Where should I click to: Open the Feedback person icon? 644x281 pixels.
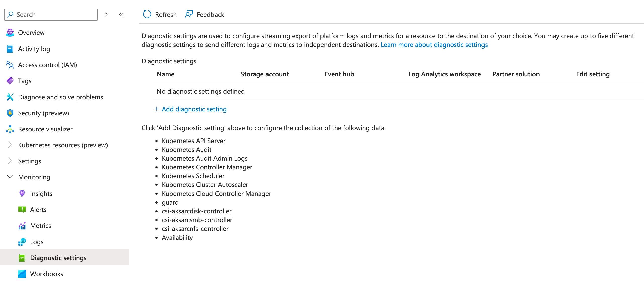(x=189, y=14)
